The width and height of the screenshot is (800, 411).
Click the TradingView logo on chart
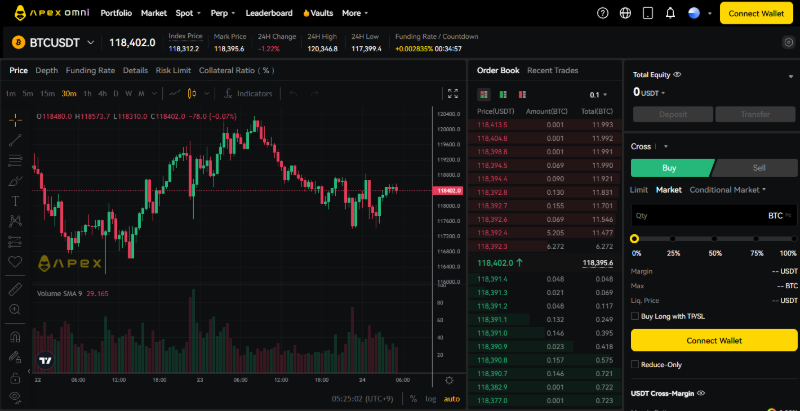[x=46, y=361]
